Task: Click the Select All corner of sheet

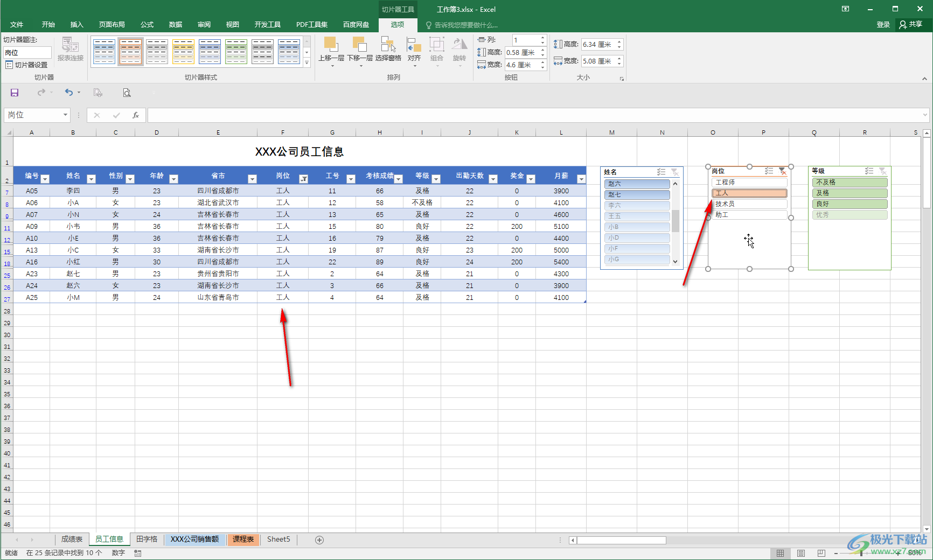Action: 8,132
